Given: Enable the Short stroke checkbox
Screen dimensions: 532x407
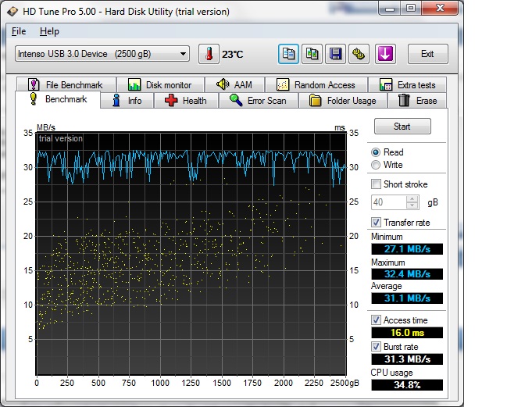Looking at the screenshot, I should pyautogui.click(x=376, y=184).
